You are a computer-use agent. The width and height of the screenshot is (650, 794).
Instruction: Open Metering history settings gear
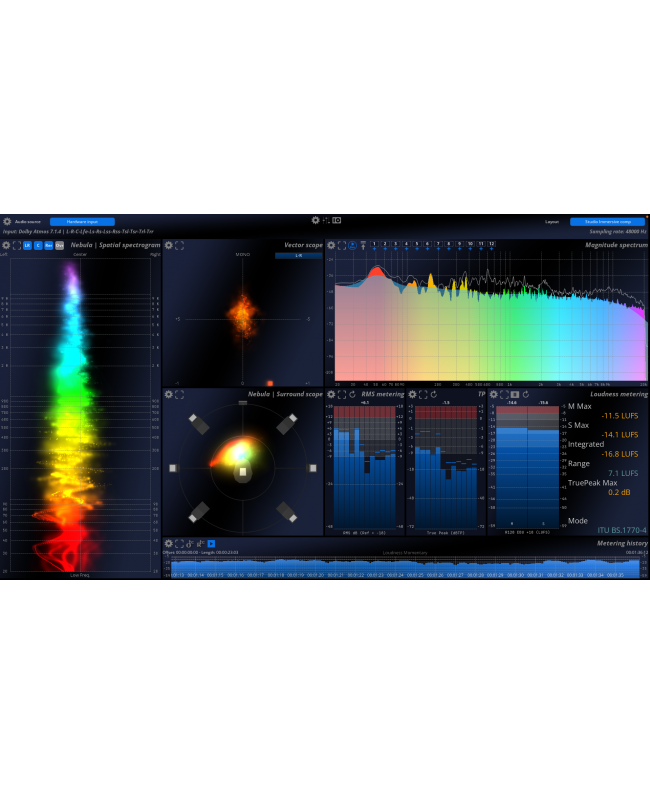pos(169,543)
